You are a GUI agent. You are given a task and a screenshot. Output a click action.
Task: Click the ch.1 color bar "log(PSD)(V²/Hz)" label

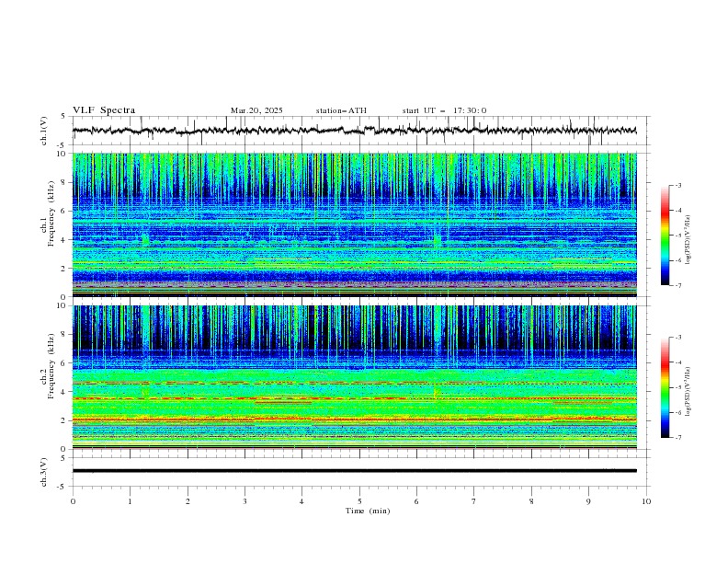(688, 240)
